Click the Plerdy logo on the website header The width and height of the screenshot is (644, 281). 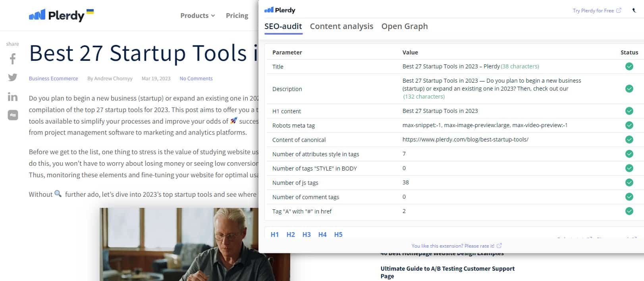[61, 15]
